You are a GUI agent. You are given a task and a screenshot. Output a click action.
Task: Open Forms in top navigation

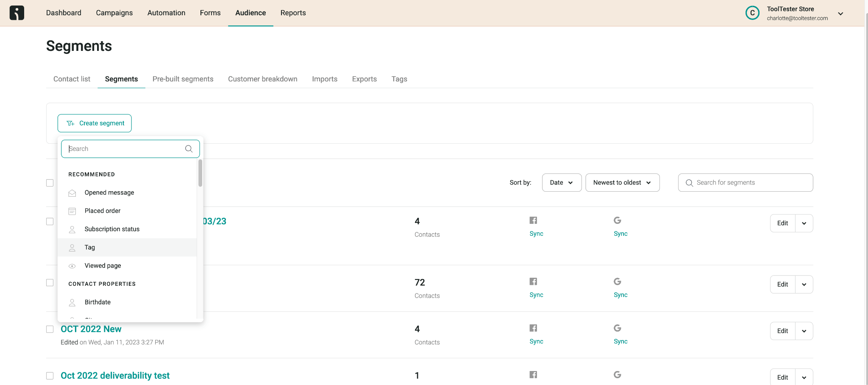pyautogui.click(x=210, y=13)
